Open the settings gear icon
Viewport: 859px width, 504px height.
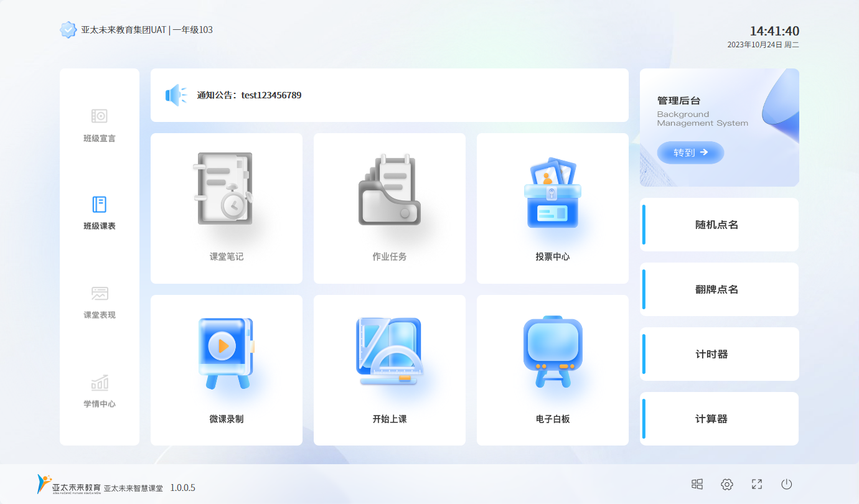click(727, 484)
